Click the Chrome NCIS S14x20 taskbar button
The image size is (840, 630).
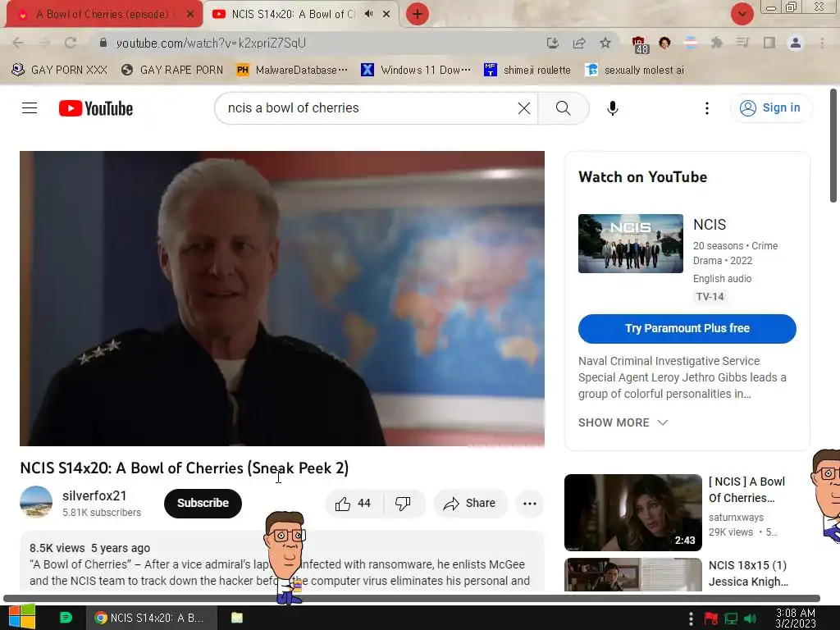click(x=152, y=618)
